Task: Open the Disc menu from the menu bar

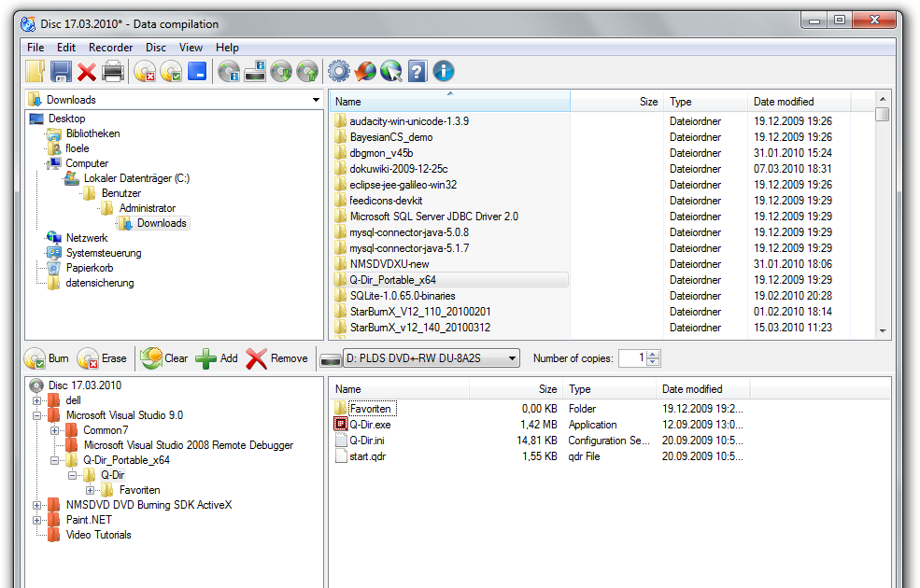Action: click(x=155, y=47)
